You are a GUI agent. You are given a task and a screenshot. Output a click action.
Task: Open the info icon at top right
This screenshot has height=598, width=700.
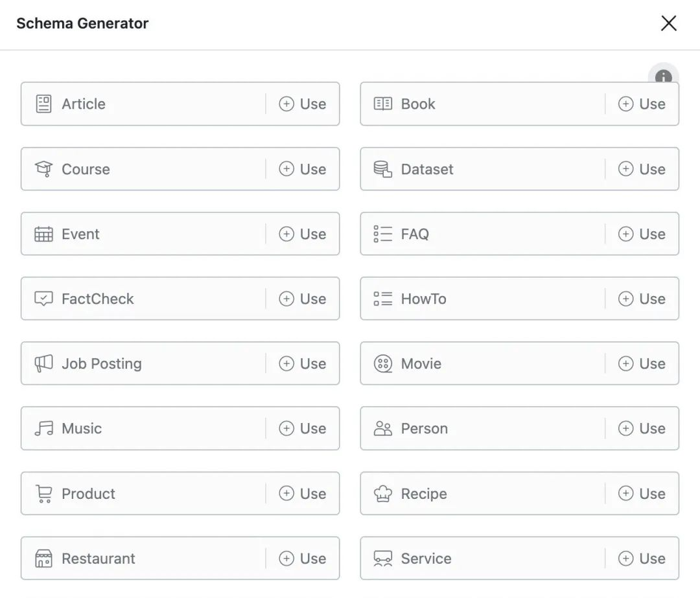tap(664, 76)
